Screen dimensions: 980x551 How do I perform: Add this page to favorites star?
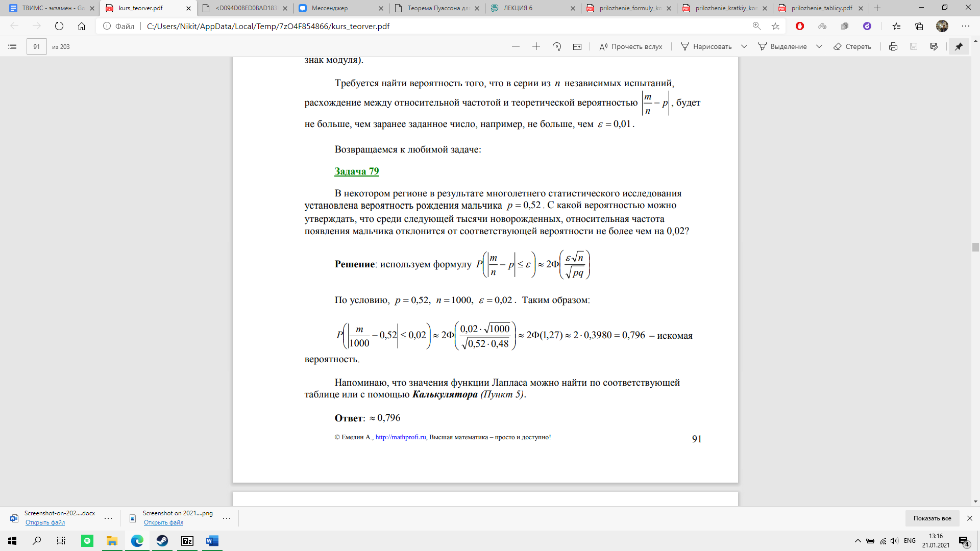click(776, 26)
